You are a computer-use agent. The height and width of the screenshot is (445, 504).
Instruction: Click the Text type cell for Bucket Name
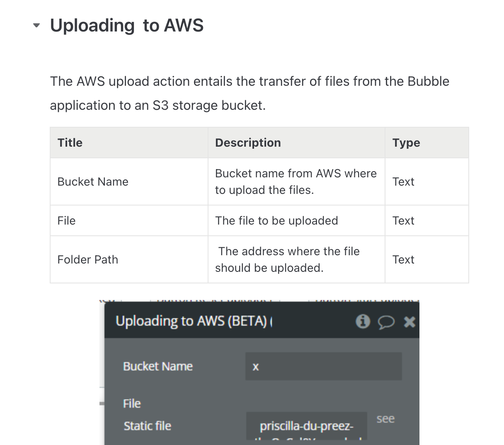(427, 181)
